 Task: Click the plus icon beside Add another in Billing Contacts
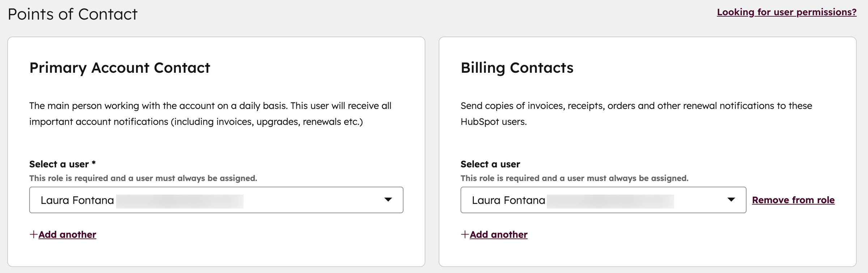[464, 234]
